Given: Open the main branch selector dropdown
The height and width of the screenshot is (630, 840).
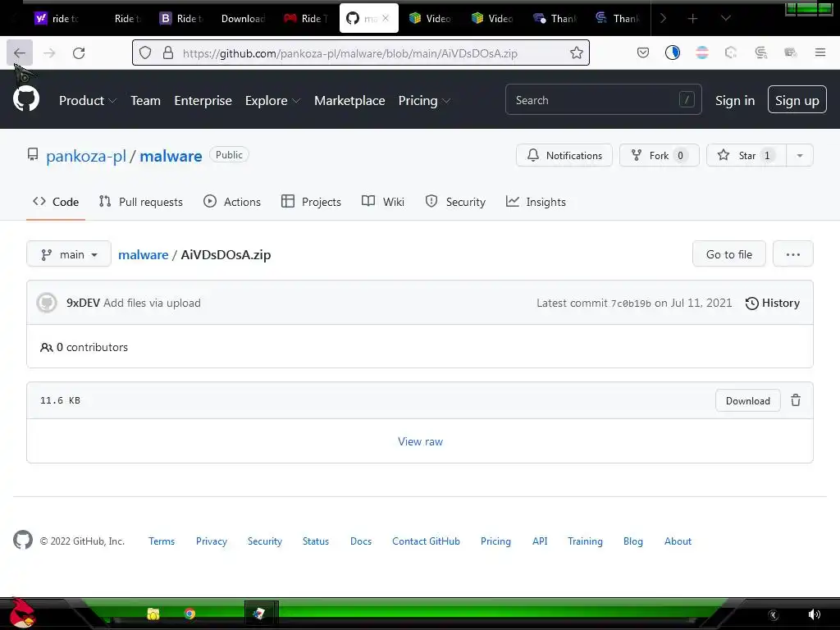Looking at the screenshot, I should pyautogui.click(x=69, y=254).
